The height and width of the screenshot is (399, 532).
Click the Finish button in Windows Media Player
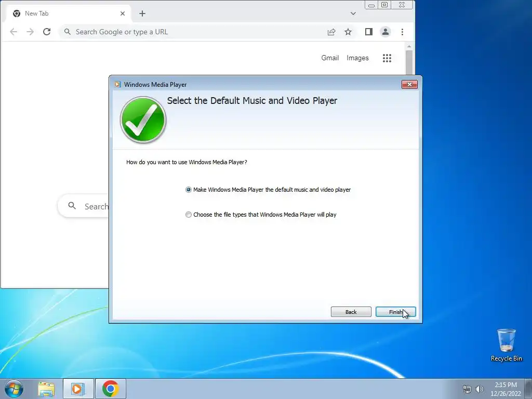(x=395, y=312)
